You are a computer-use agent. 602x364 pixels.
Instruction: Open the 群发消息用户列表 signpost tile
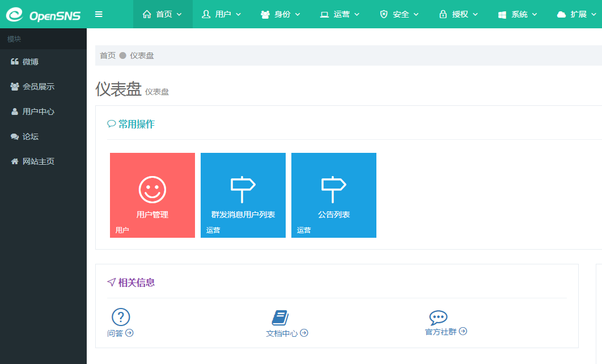[243, 195]
